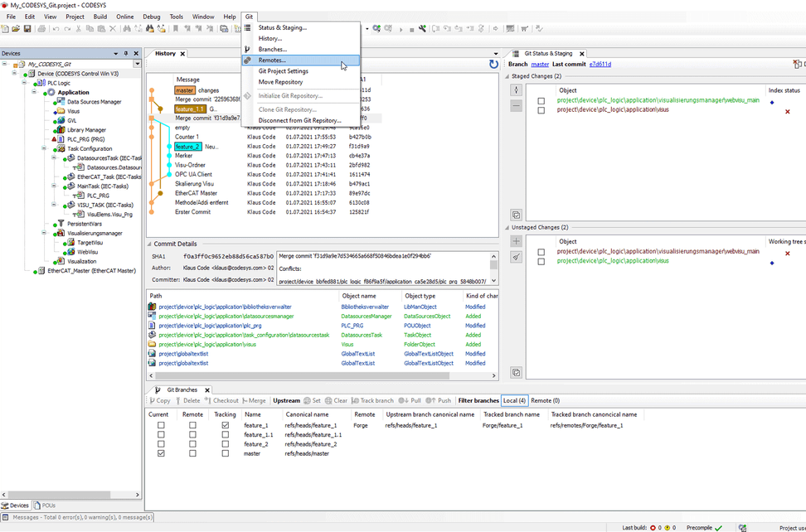Click the Branches menu entry icon
The width and height of the screenshot is (806, 532).
(248, 49)
